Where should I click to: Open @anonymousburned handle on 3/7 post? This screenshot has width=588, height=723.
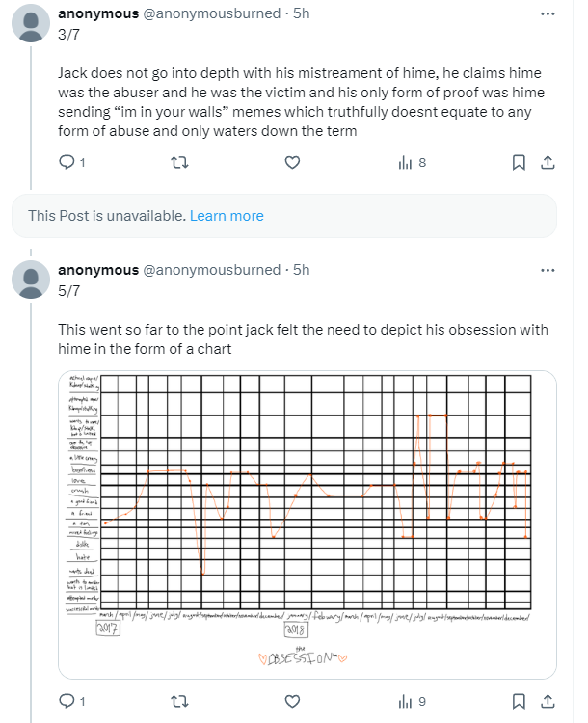tap(211, 14)
